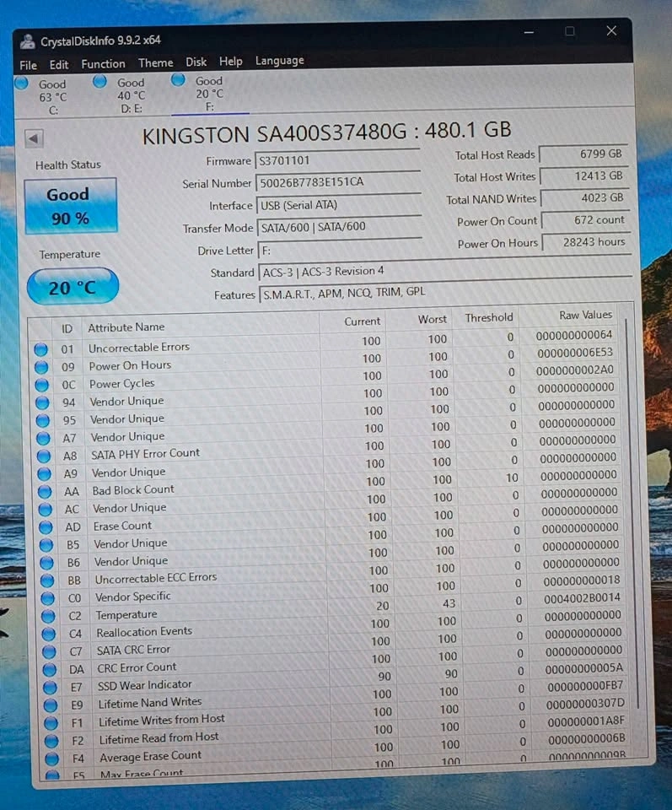Click the raw value 0004002B0014

click(x=582, y=597)
